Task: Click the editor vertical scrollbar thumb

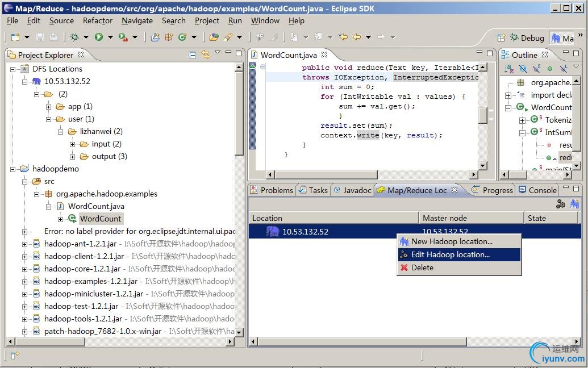Action: pos(483,115)
